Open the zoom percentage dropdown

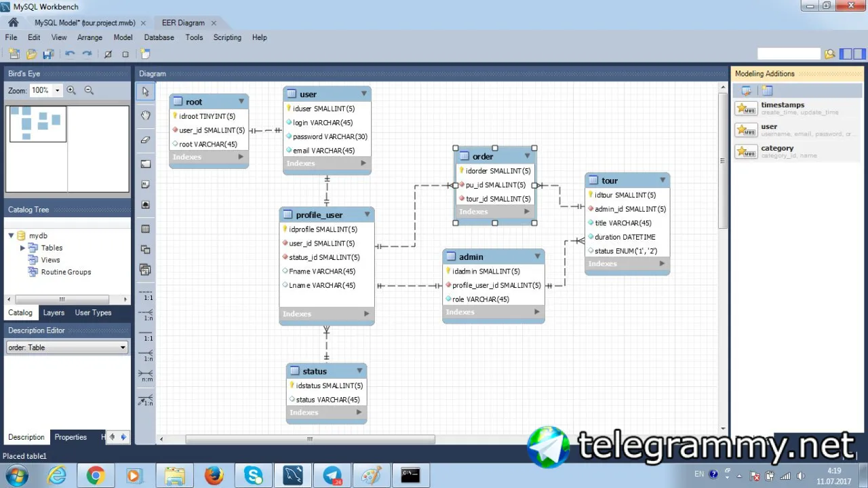[57, 90]
